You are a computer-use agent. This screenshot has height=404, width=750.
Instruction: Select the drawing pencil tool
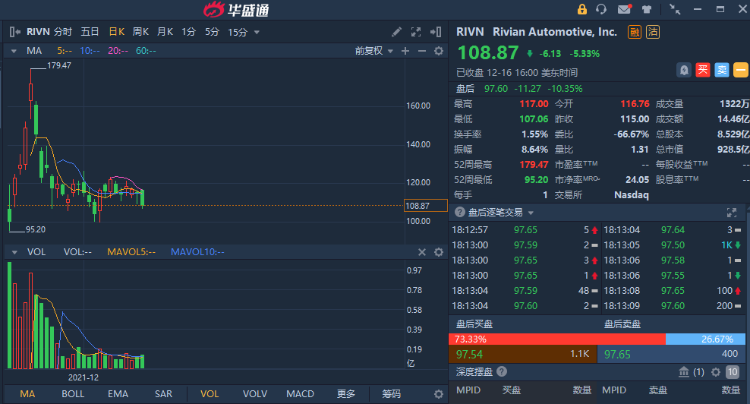point(397,32)
